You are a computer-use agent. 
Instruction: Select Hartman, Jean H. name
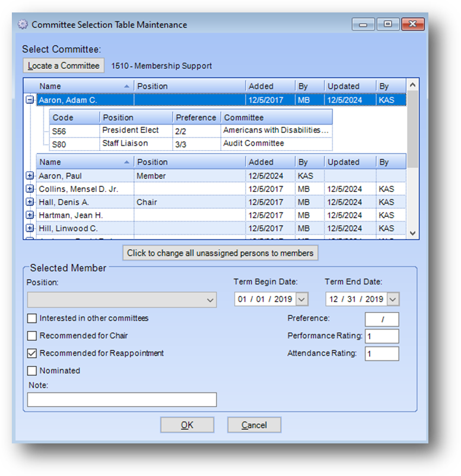(85, 215)
